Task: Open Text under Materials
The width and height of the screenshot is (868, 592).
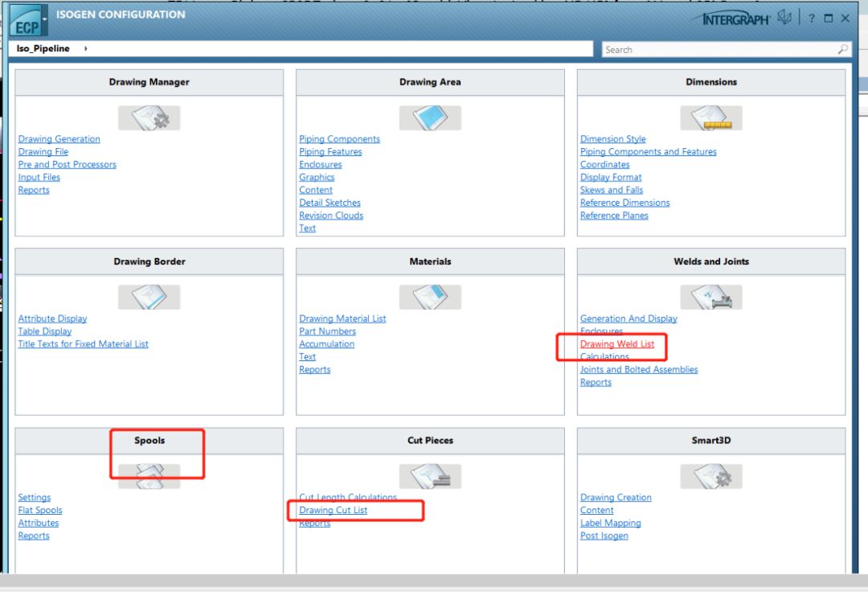Action: point(307,356)
